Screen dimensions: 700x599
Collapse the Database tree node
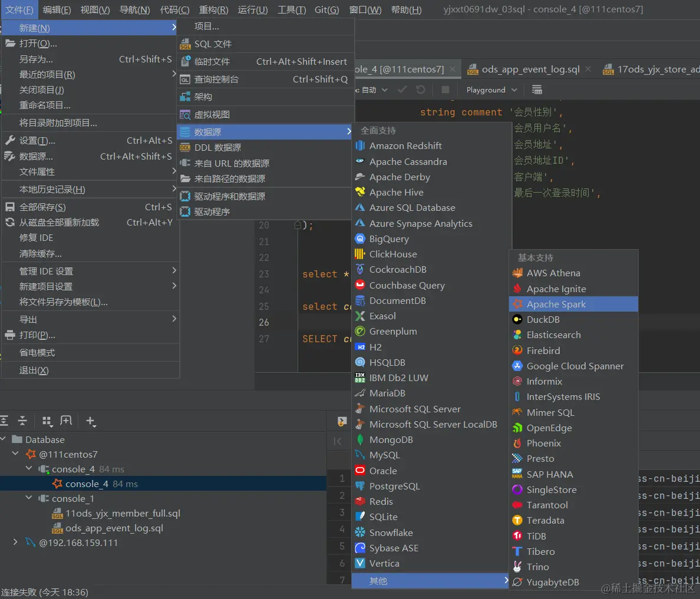coord(3,439)
